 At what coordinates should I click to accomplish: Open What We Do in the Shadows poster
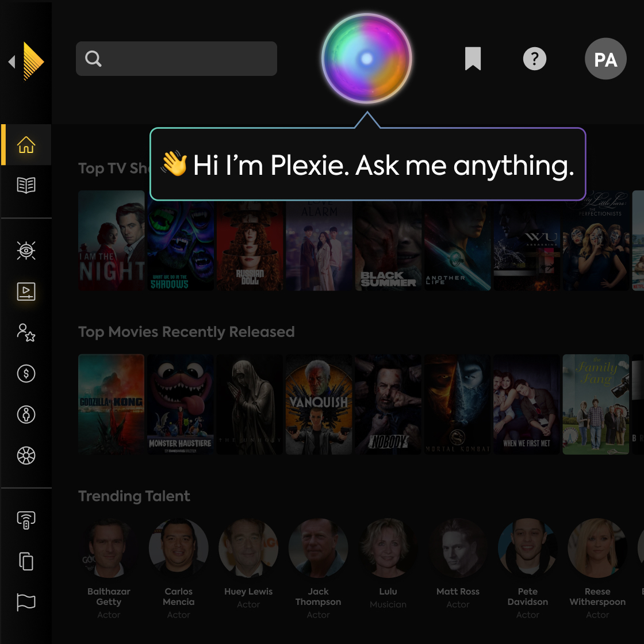(x=181, y=246)
